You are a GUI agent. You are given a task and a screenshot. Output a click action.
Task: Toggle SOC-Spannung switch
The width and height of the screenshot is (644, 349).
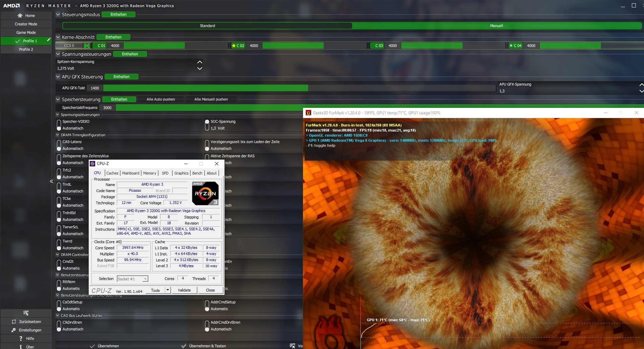click(x=207, y=125)
